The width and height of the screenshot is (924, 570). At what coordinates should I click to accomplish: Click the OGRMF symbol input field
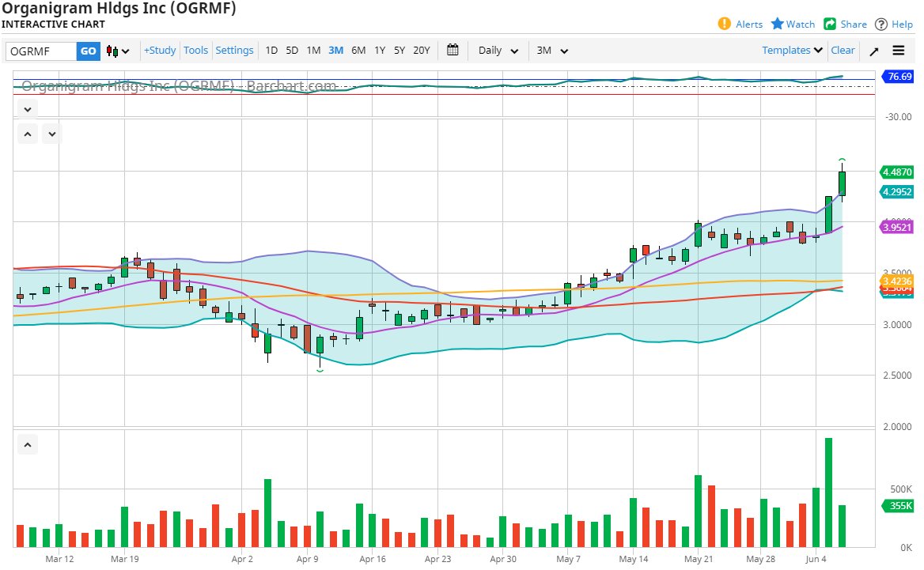pos(41,51)
